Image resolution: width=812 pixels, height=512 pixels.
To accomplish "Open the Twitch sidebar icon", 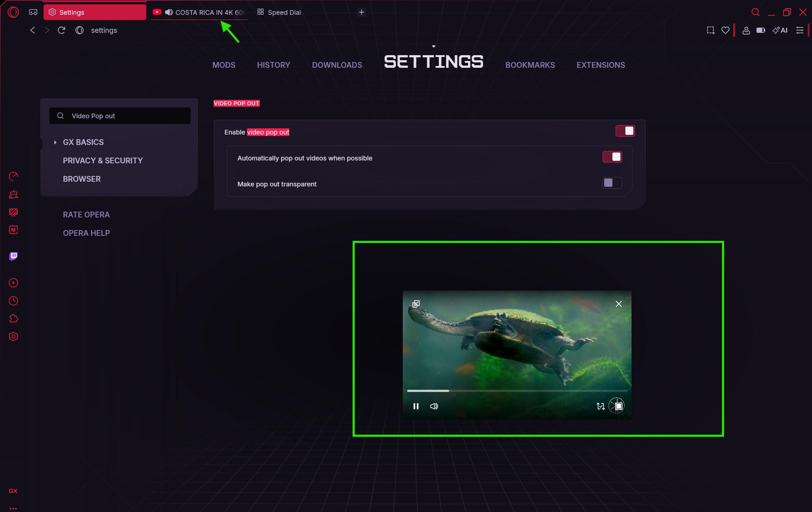I will pos(13,256).
